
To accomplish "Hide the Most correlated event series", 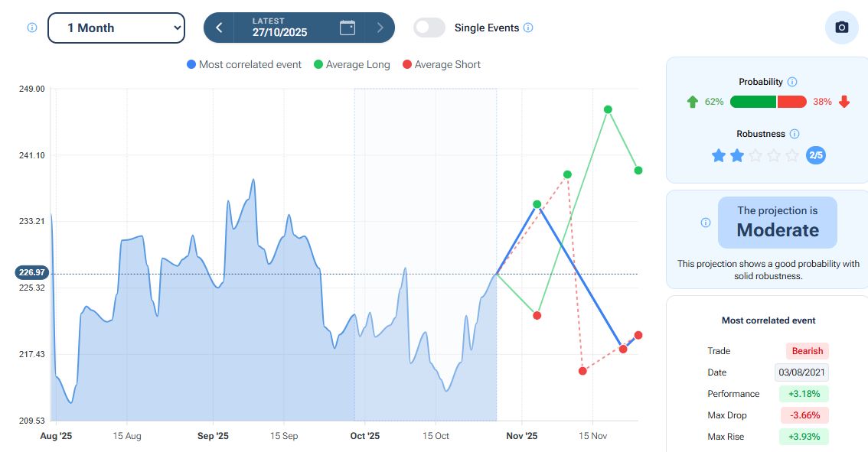I will point(244,65).
